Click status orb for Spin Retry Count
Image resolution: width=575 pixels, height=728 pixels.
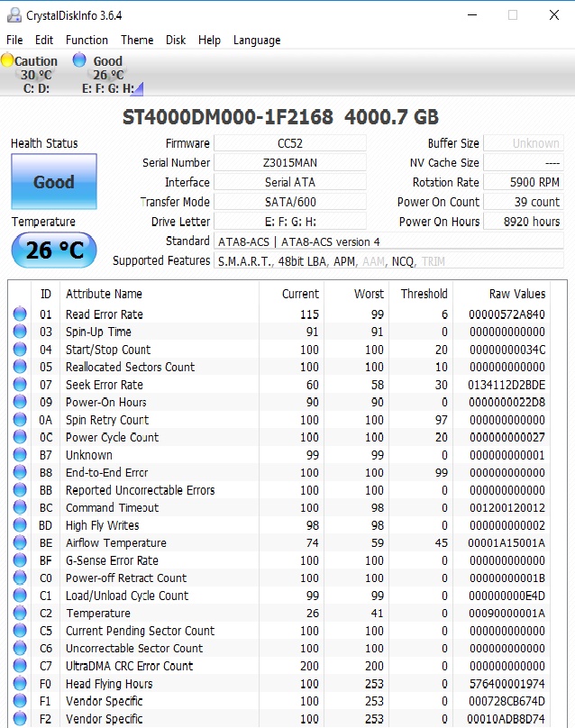click(20, 420)
